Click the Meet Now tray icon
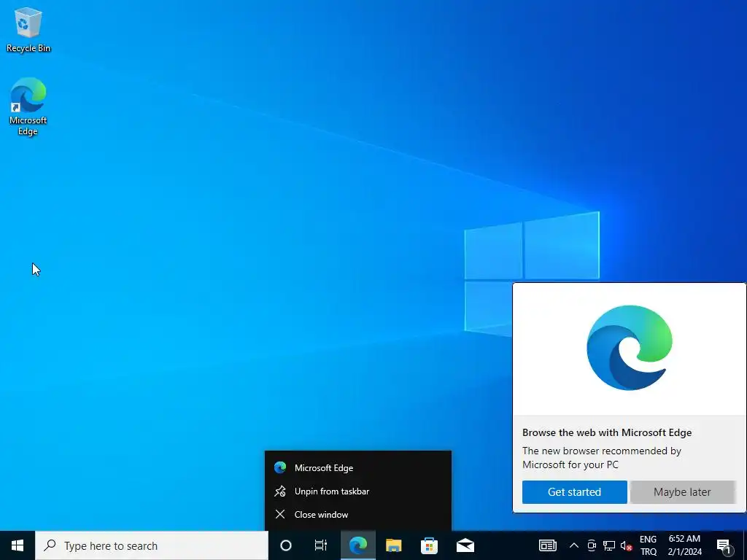Screen dimensions: 747x560 tap(592, 545)
